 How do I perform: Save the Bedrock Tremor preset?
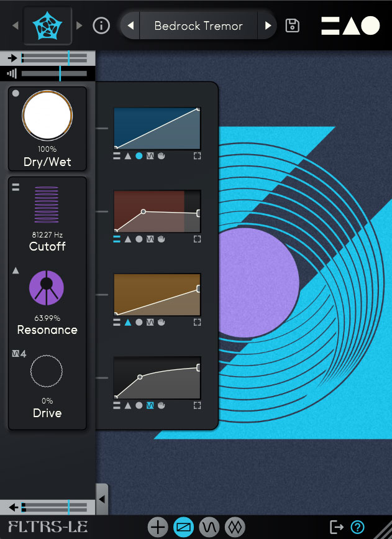tap(292, 25)
